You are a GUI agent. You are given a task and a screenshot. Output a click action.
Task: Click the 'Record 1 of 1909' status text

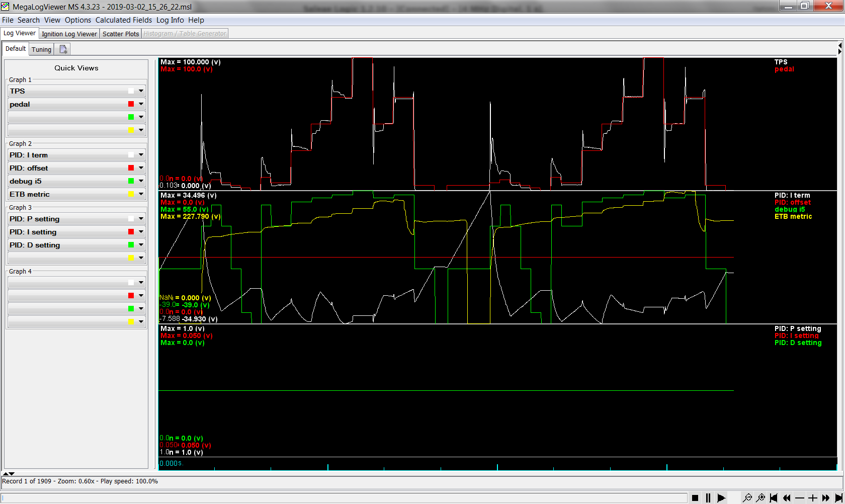(x=27, y=481)
